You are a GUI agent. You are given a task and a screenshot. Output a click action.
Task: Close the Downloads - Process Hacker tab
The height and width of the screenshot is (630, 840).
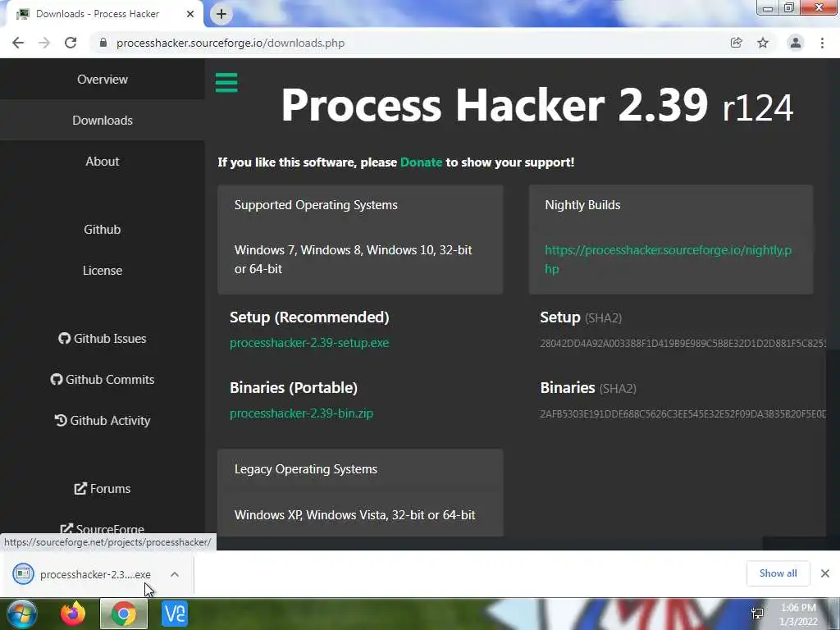[x=190, y=14]
